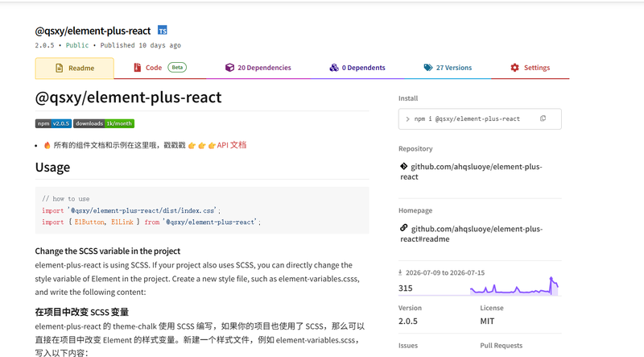644x357 pixels.
Task: Open the API 文档 link
Action: 232,145
